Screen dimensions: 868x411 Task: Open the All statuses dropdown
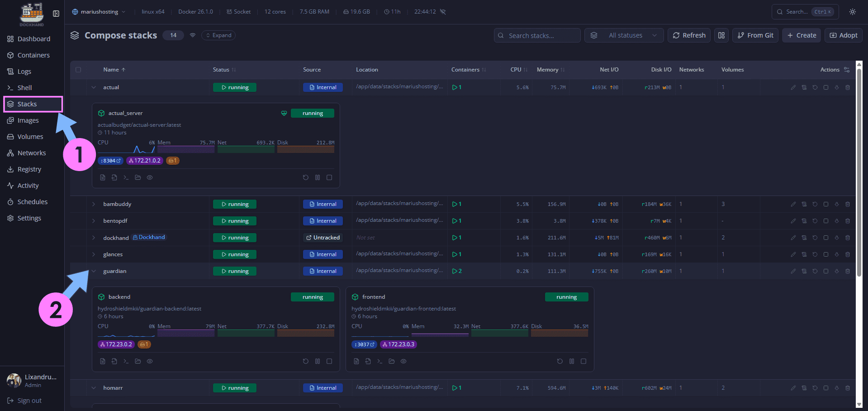coord(624,35)
